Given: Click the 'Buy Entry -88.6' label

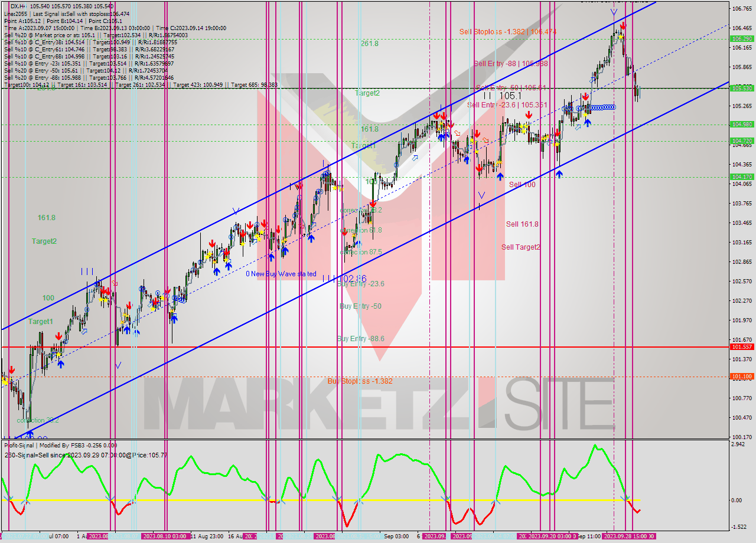Looking at the screenshot, I should pos(360,339).
